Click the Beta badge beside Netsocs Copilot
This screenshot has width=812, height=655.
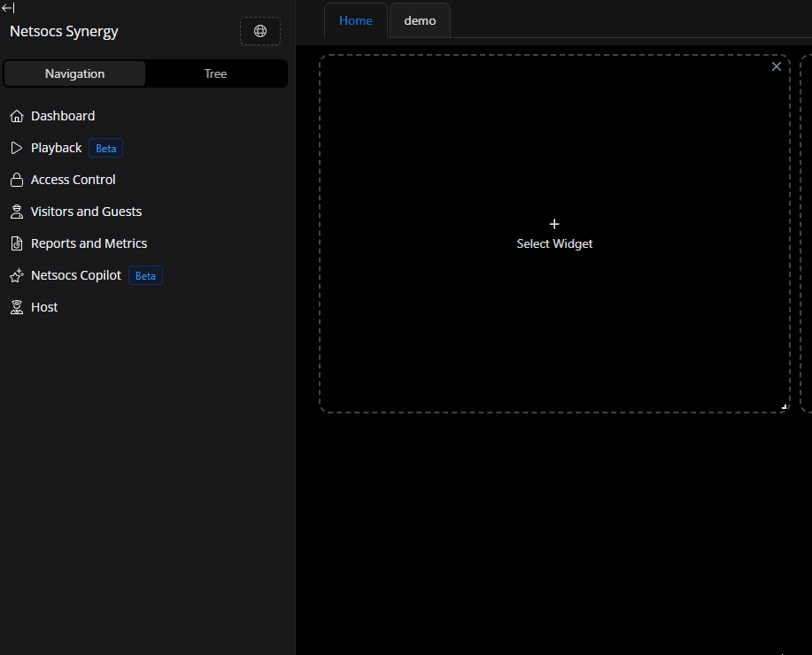click(145, 275)
